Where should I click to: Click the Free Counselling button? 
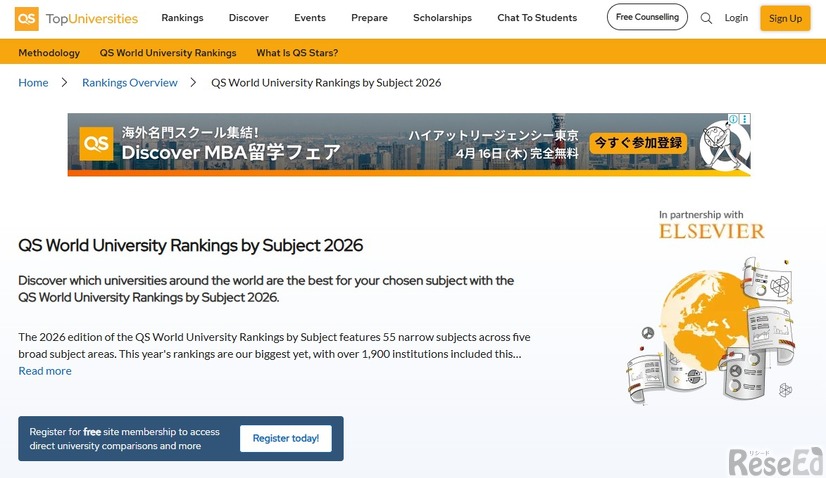647,17
